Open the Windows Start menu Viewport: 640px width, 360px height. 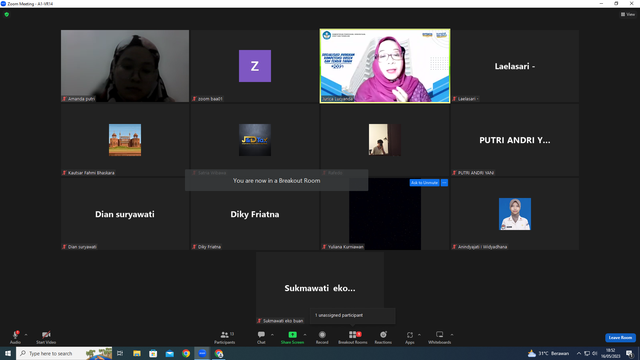click(x=8, y=353)
